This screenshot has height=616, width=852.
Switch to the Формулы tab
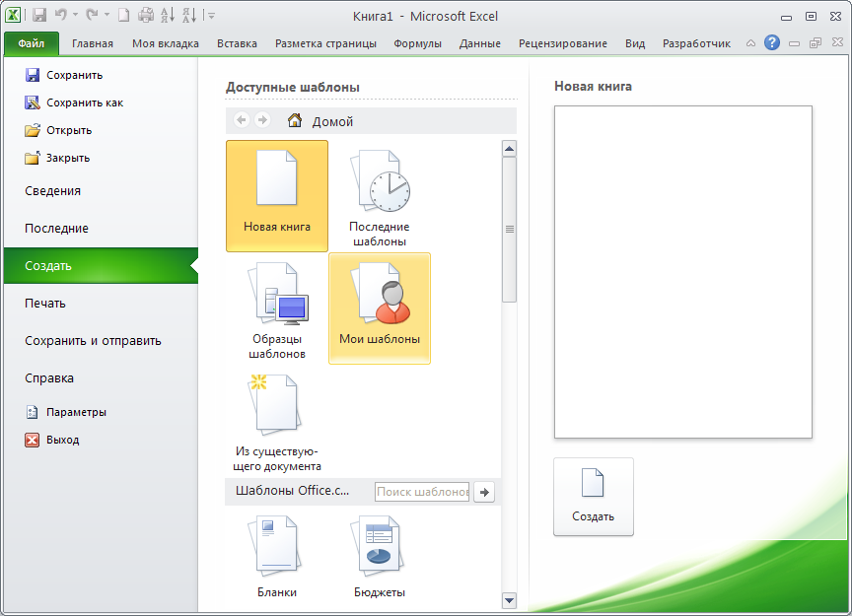pos(417,43)
